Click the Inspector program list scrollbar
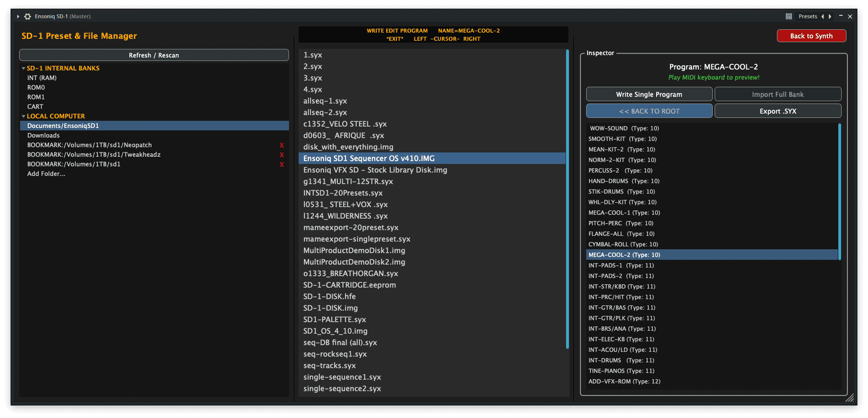The width and height of the screenshot is (868, 418). 840,192
